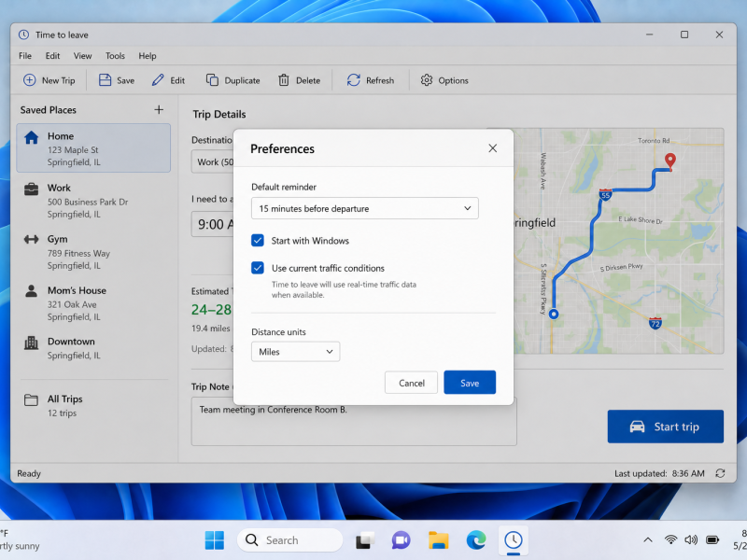Click the taskbar Search box
Image resolution: width=747 pixels, height=560 pixels.
pos(289,540)
